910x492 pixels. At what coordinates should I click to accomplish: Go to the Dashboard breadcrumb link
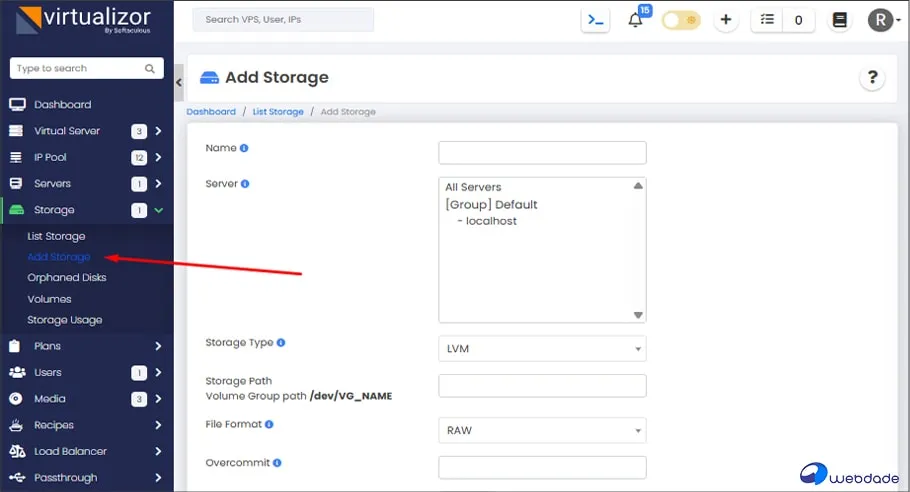[211, 112]
